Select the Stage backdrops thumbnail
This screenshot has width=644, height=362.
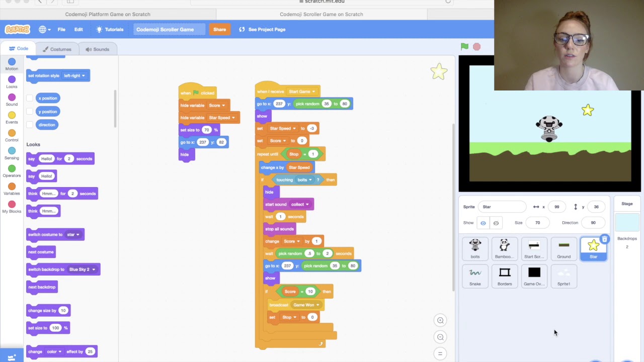627,222
